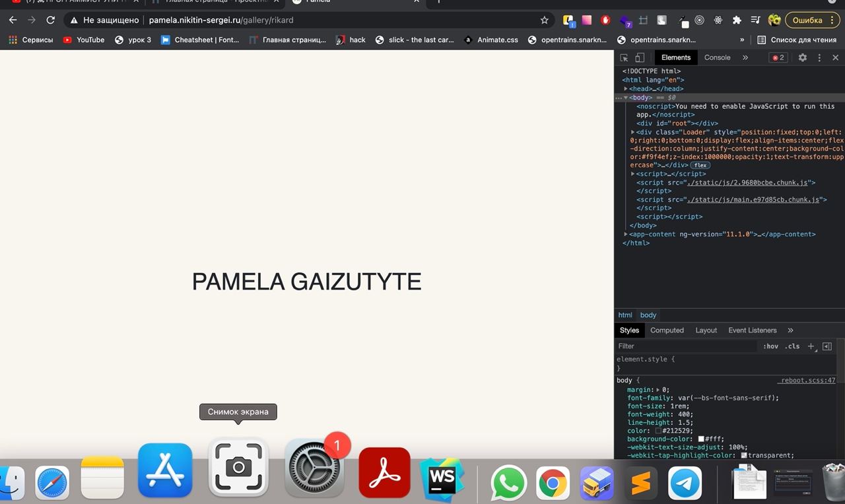Activate the DevTools inspect element picker
This screenshot has height=504, width=845.
tap(624, 58)
